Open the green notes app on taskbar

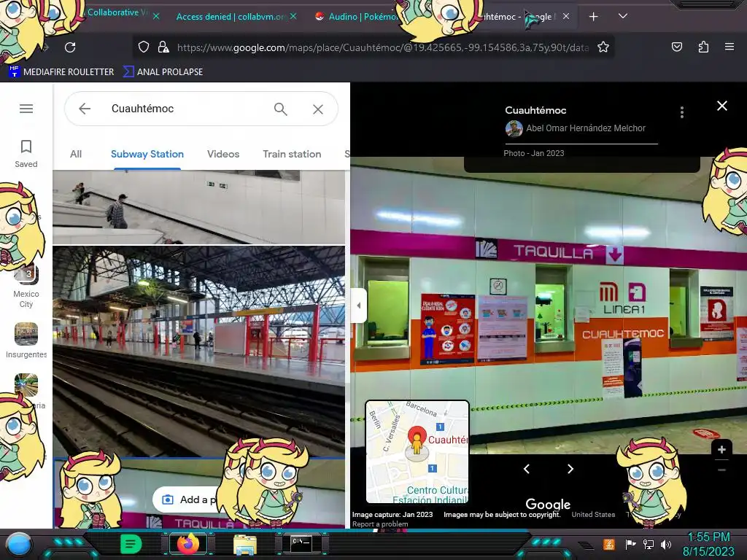(x=131, y=544)
